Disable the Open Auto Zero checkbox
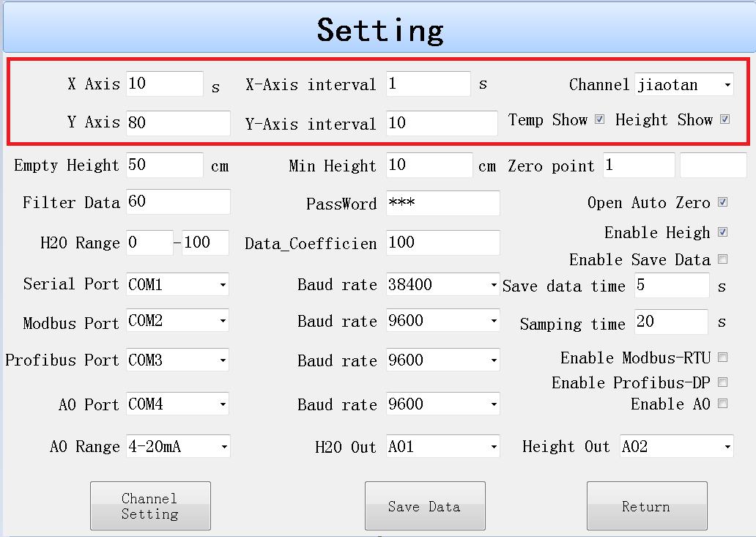The height and width of the screenshot is (537, 756). point(722,202)
